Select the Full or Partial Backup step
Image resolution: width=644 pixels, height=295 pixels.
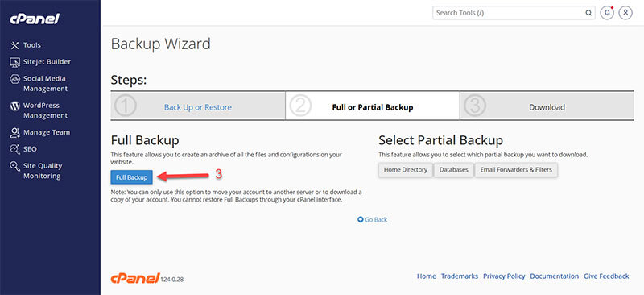373,106
